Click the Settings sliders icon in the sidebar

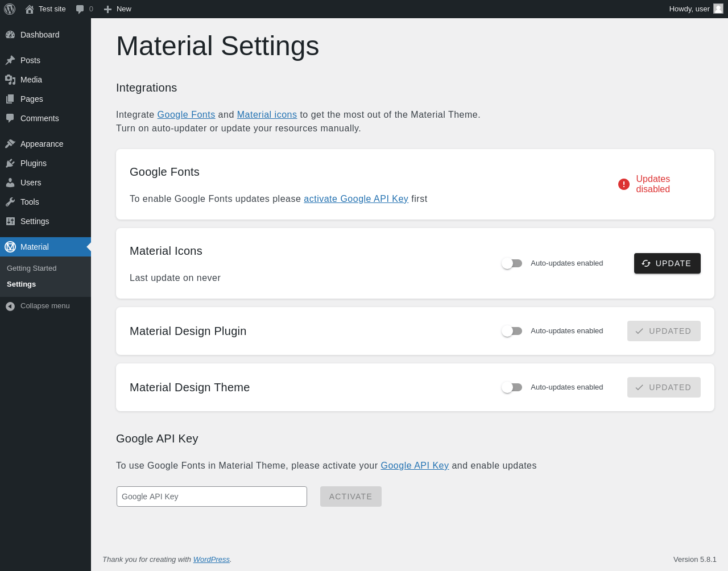point(10,221)
